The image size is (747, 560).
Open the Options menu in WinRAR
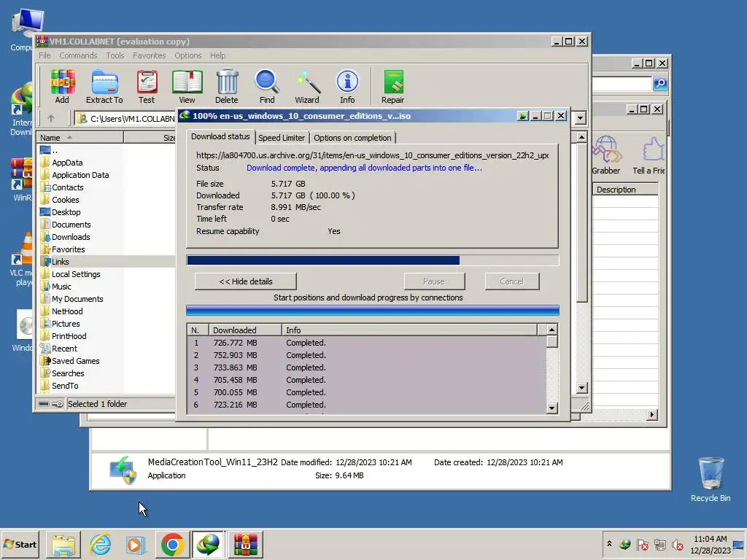(188, 55)
